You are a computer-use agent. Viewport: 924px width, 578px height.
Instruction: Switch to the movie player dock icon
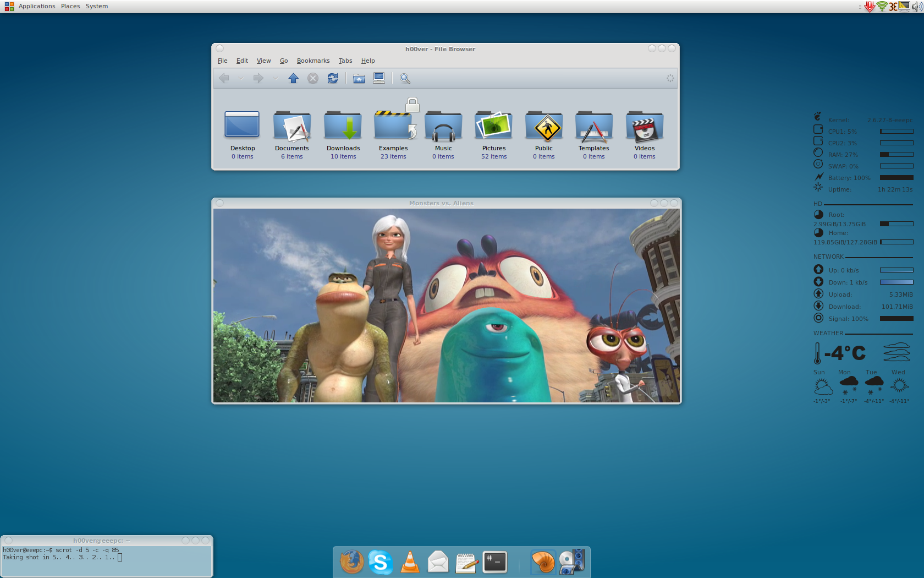tap(572, 562)
